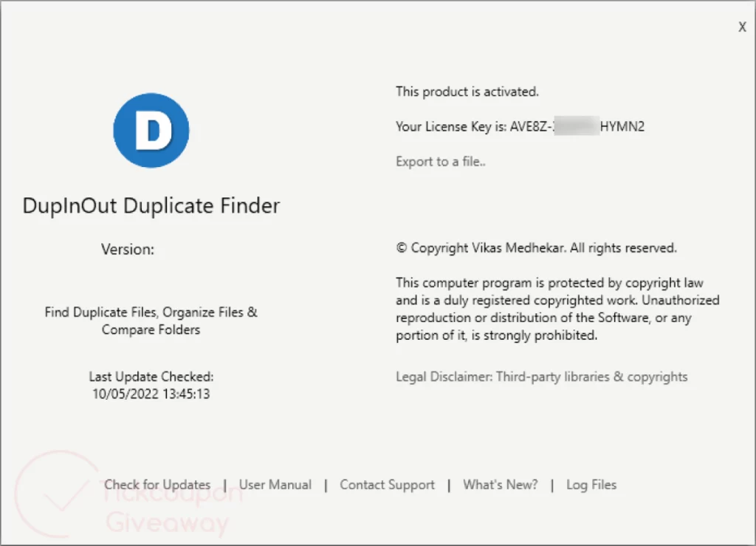Image resolution: width=756 pixels, height=546 pixels.
Task: Open Log Files link
Action: (x=591, y=485)
